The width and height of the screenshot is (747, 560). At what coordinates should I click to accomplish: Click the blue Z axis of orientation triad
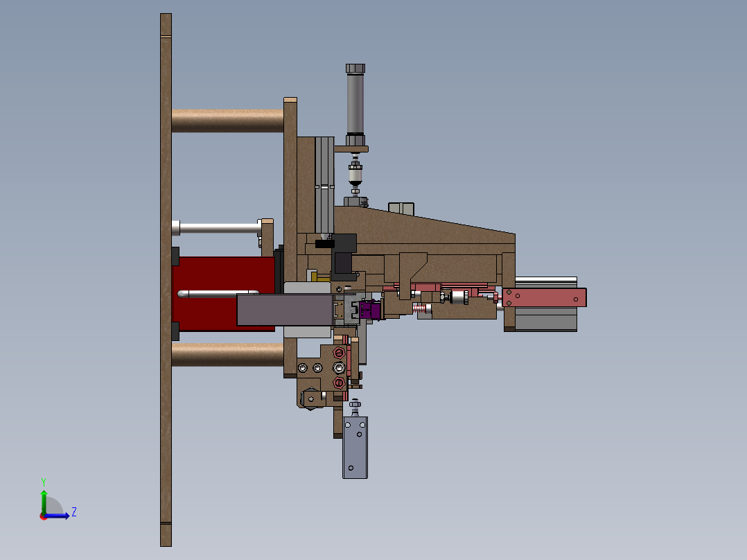(x=57, y=516)
